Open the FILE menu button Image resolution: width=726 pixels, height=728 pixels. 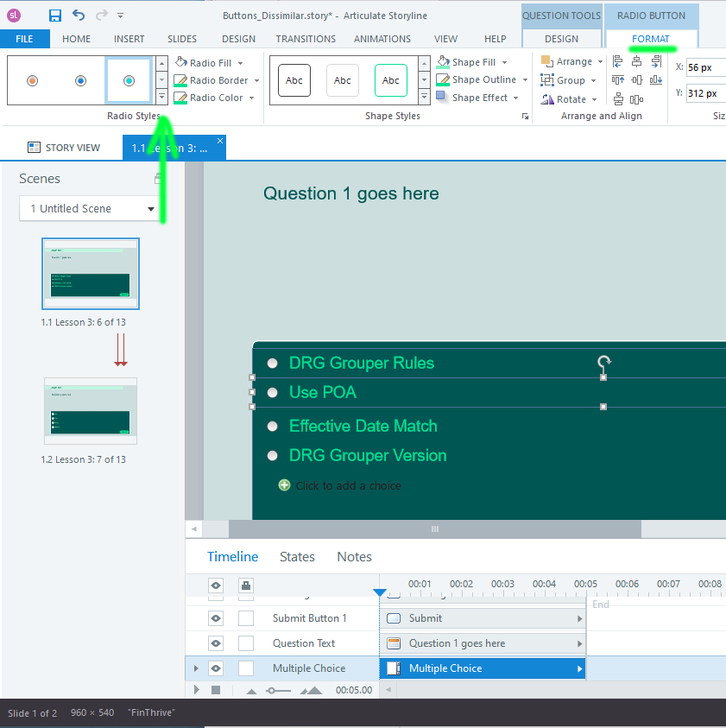click(x=24, y=39)
